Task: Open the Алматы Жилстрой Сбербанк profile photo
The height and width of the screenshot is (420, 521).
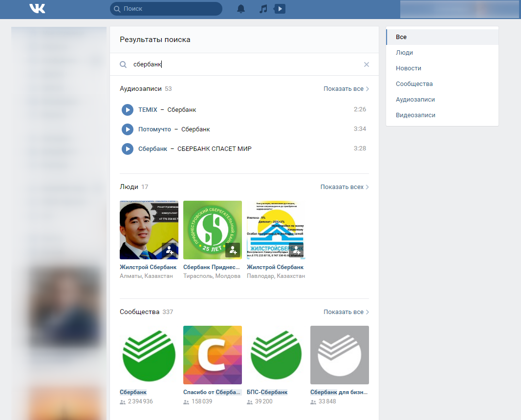Action: [149, 230]
